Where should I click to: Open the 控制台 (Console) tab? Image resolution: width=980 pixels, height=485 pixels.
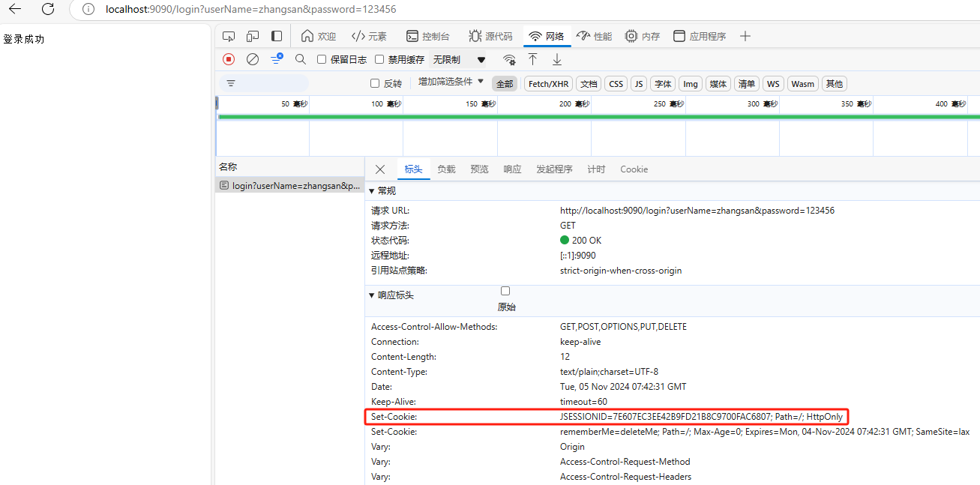(428, 36)
